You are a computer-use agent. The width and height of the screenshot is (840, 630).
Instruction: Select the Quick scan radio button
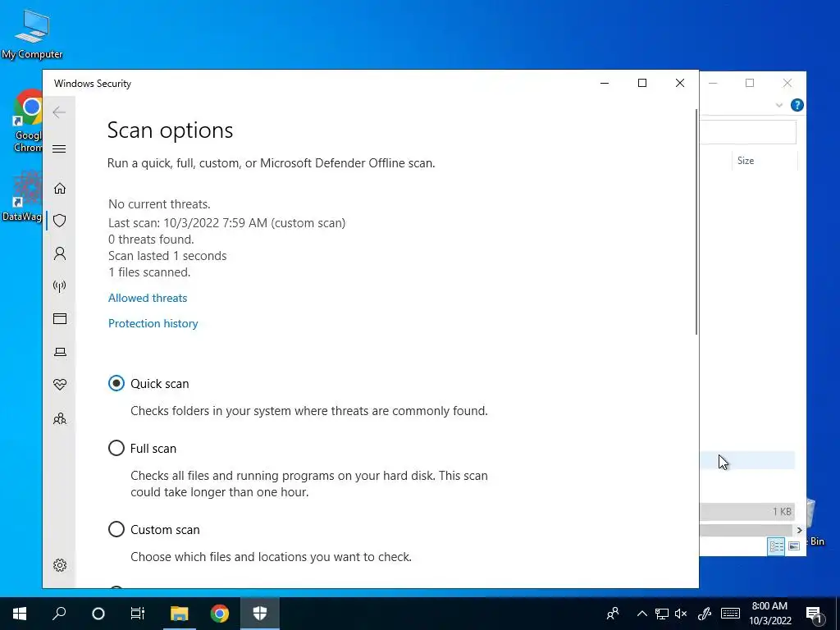tap(116, 384)
